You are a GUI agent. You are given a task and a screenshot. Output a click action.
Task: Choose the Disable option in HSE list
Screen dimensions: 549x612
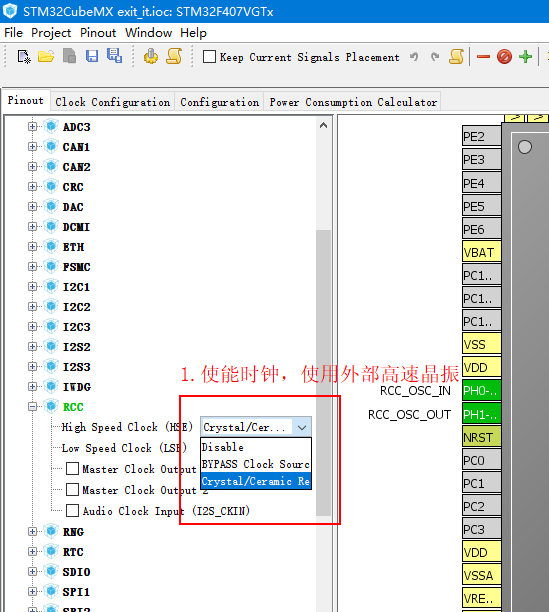[256, 447]
